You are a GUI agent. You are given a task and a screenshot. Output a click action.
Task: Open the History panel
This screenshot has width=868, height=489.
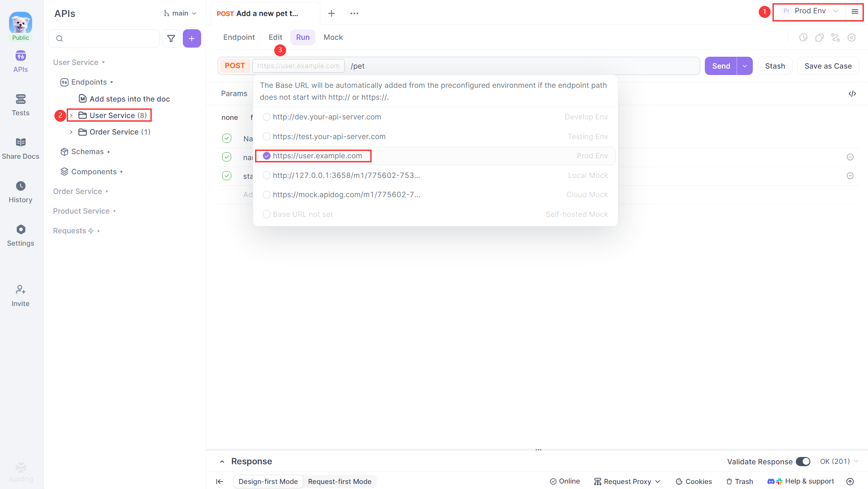click(21, 192)
